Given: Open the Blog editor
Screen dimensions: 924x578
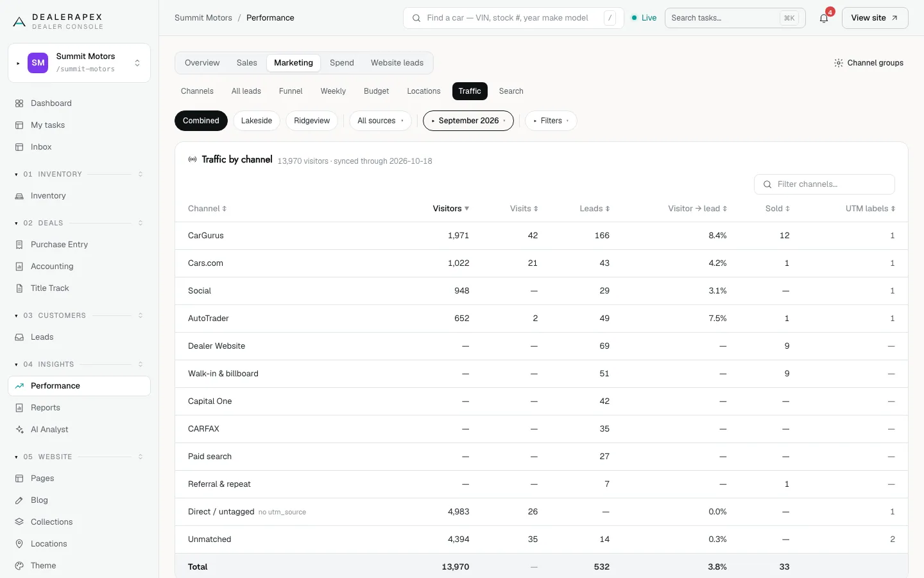Looking at the screenshot, I should pos(79,500).
